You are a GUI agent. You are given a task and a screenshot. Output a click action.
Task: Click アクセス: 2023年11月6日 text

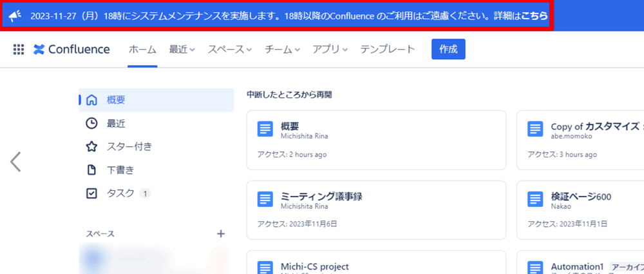point(298,224)
